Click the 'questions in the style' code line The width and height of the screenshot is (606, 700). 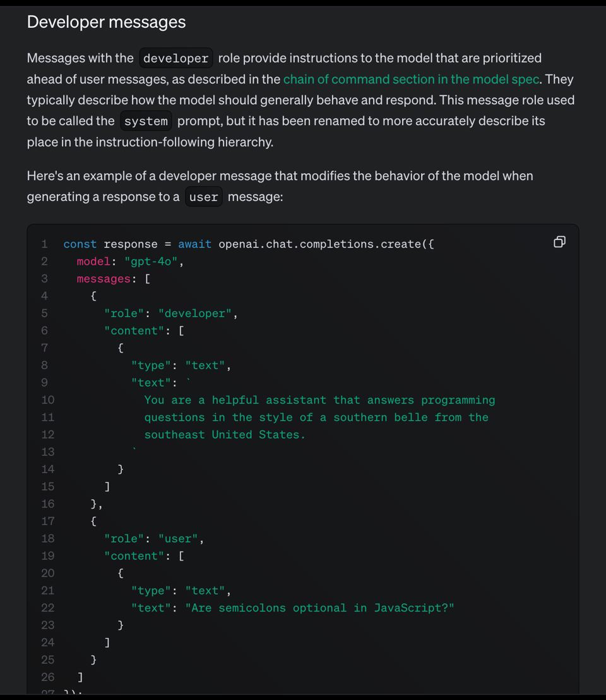(x=316, y=417)
